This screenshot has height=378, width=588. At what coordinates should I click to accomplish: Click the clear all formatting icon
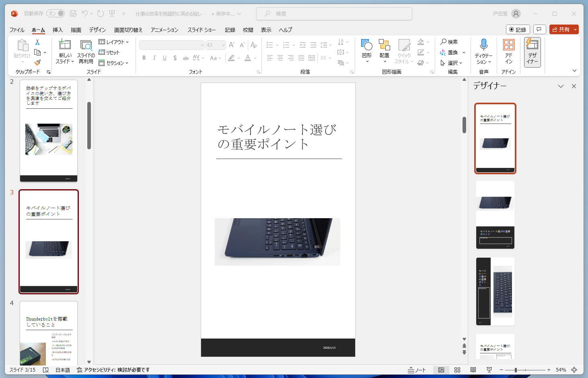pos(253,45)
